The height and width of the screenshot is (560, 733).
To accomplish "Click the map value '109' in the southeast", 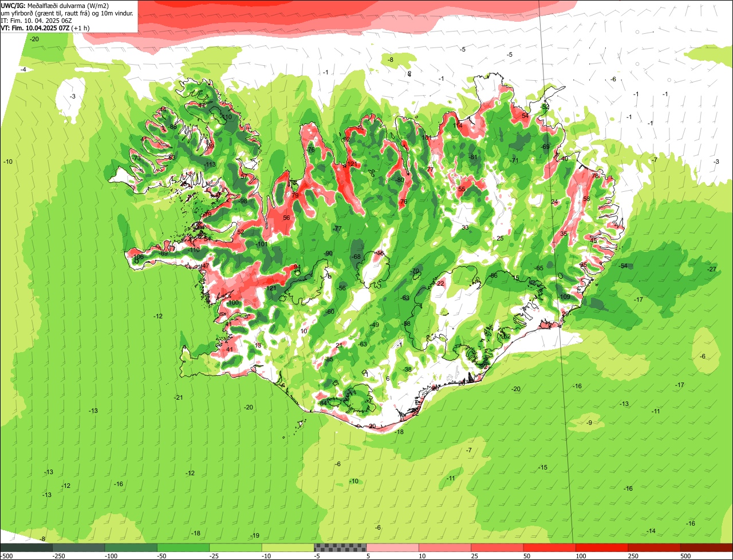I will 565,297.
